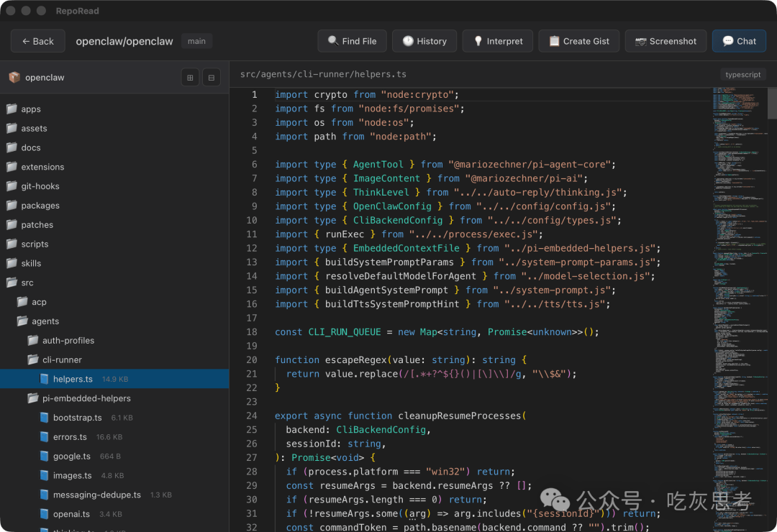
Task: Collapse the cli-runner folder
Action: point(114,360)
